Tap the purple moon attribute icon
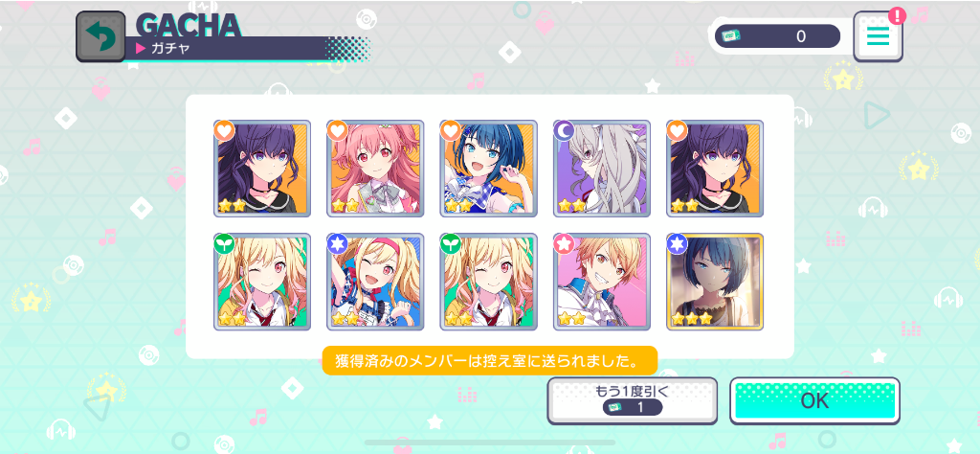The width and height of the screenshot is (980, 454). 564,130
